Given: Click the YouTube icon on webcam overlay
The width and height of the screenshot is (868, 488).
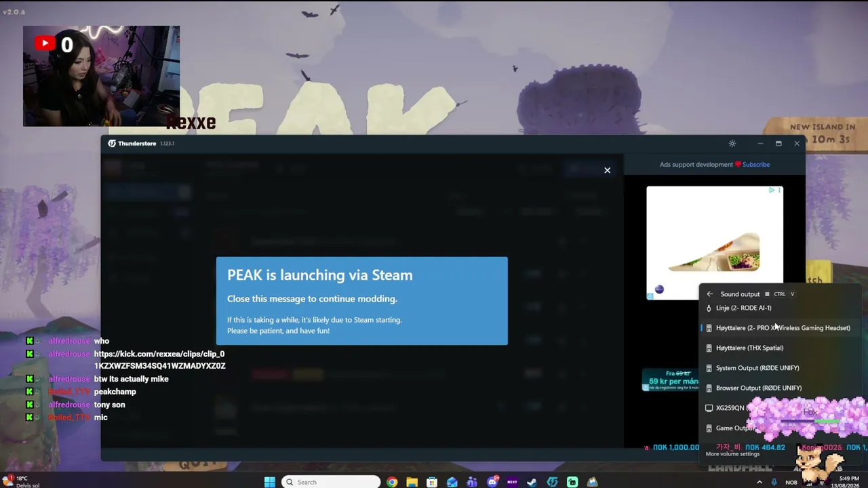Looking at the screenshot, I should pos(45,44).
